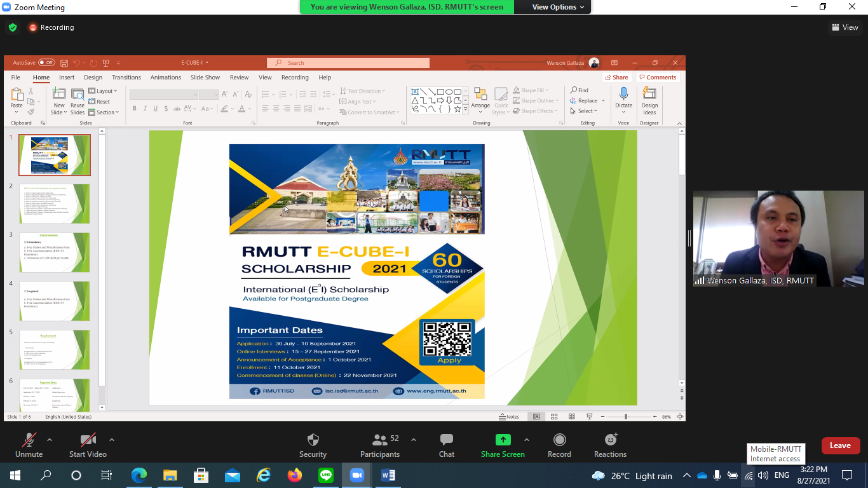Switch to the Insert ribbon tab
The height and width of the screenshot is (488, 868).
point(67,78)
